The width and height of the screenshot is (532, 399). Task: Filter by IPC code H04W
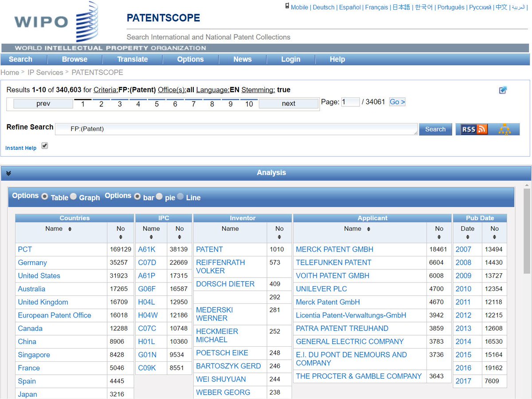coord(148,315)
